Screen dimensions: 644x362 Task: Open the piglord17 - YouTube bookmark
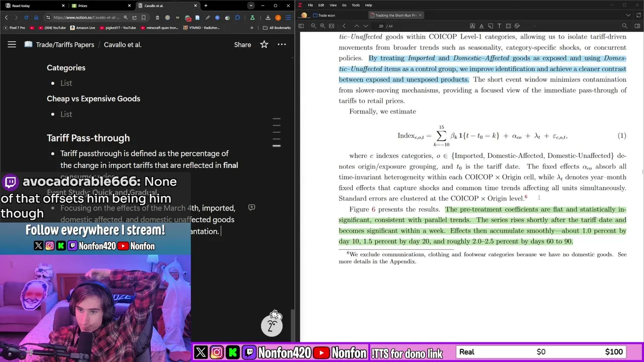(117, 28)
